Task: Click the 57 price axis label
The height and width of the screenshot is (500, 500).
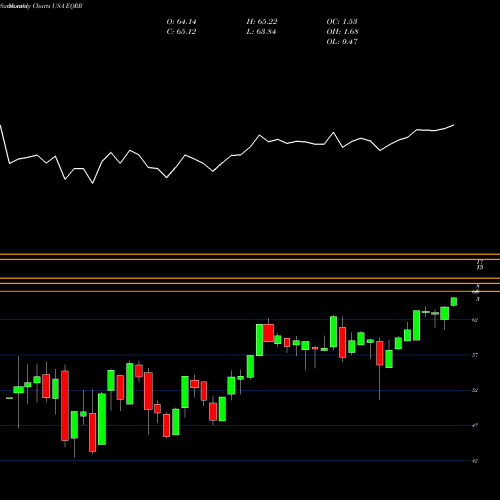Action: 475,355
